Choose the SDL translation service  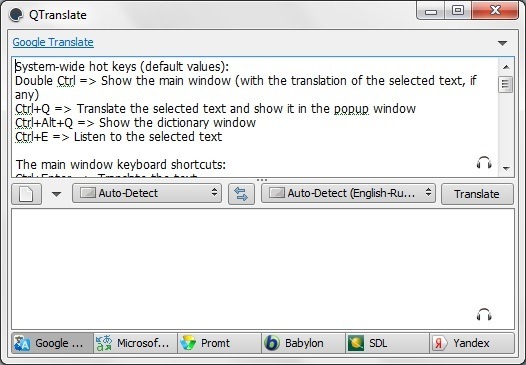[x=387, y=343]
